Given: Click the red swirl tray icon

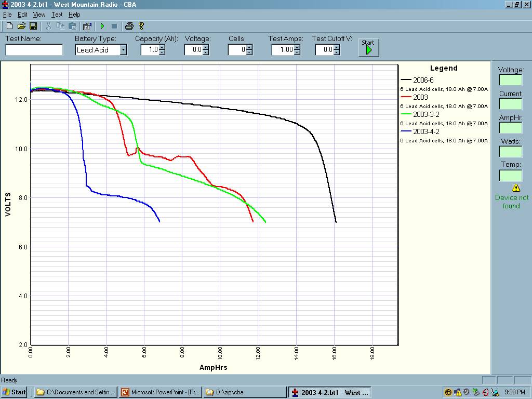Looking at the screenshot, I should [x=486, y=392].
